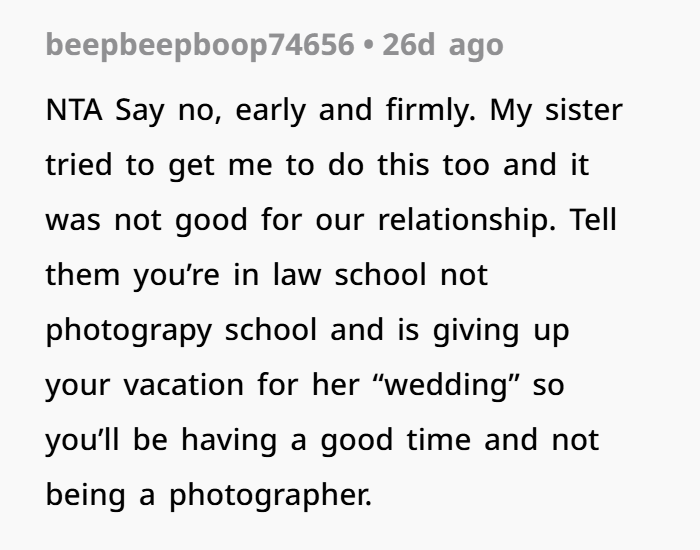Click the word "being" on the last line
The width and height of the screenshot is (700, 550).
86,495
